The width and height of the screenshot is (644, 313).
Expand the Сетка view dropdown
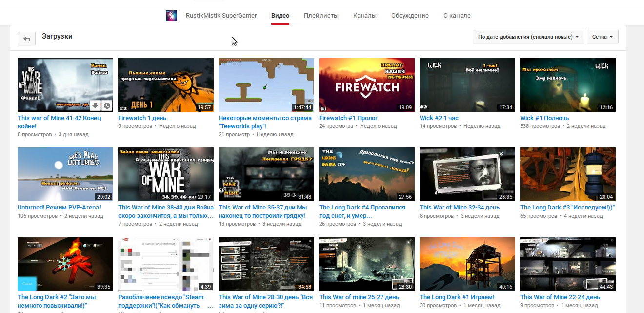coord(603,37)
